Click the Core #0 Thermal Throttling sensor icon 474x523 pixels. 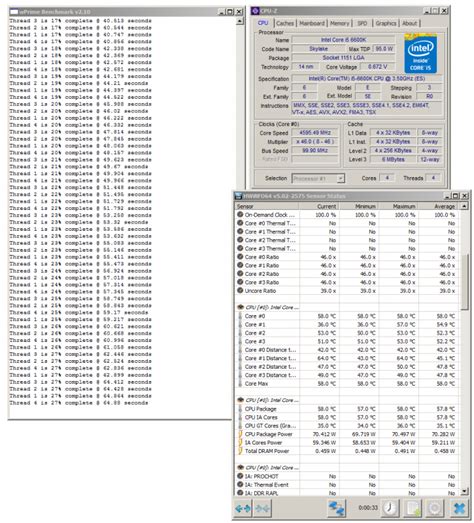click(x=240, y=223)
